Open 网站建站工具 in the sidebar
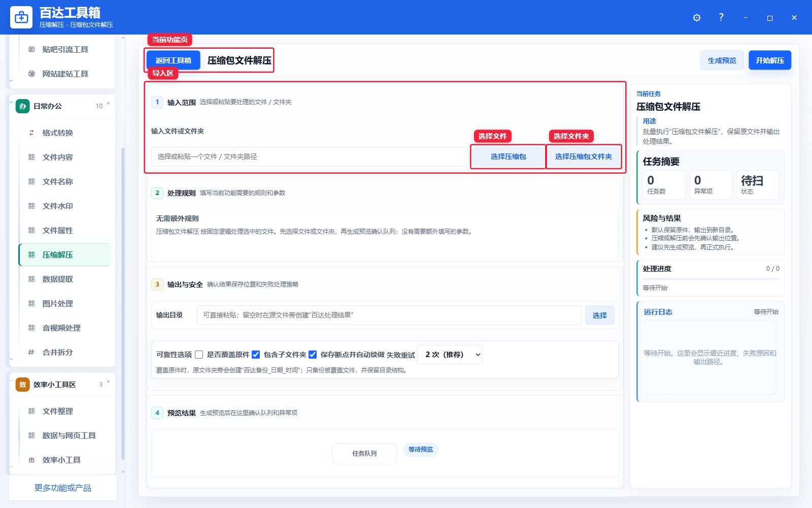Viewport: 812px width, 508px height. [65, 74]
